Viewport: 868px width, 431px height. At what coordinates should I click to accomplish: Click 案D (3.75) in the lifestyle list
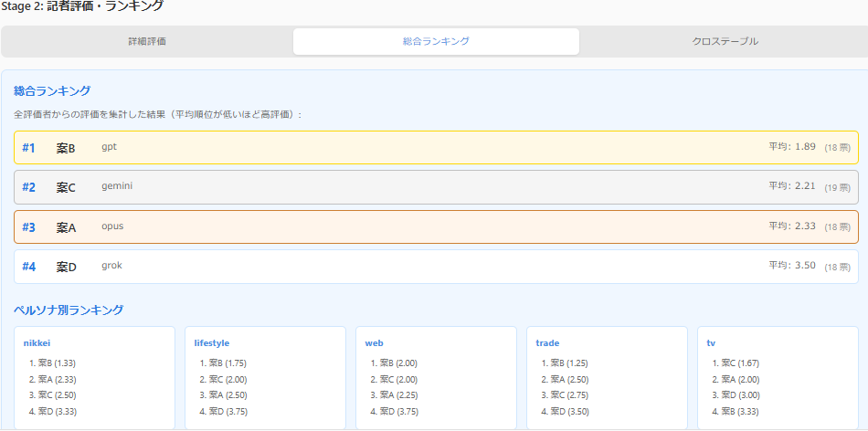pyautogui.click(x=227, y=412)
